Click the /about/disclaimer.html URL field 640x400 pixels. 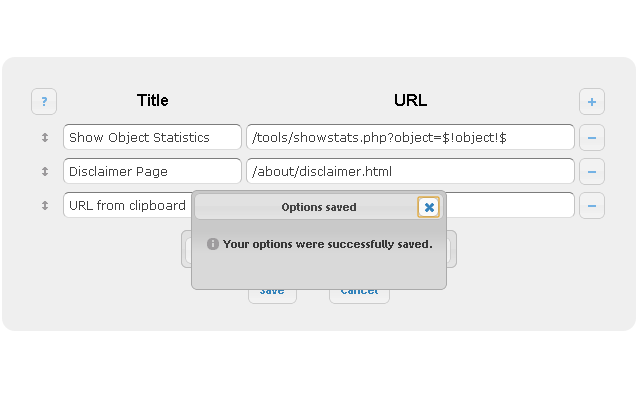coord(410,172)
